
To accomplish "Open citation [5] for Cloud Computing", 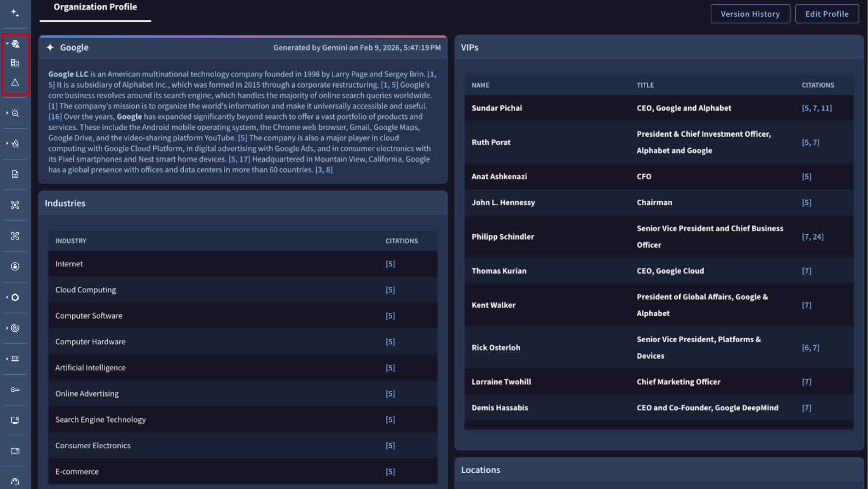I will (x=390, y=290).
